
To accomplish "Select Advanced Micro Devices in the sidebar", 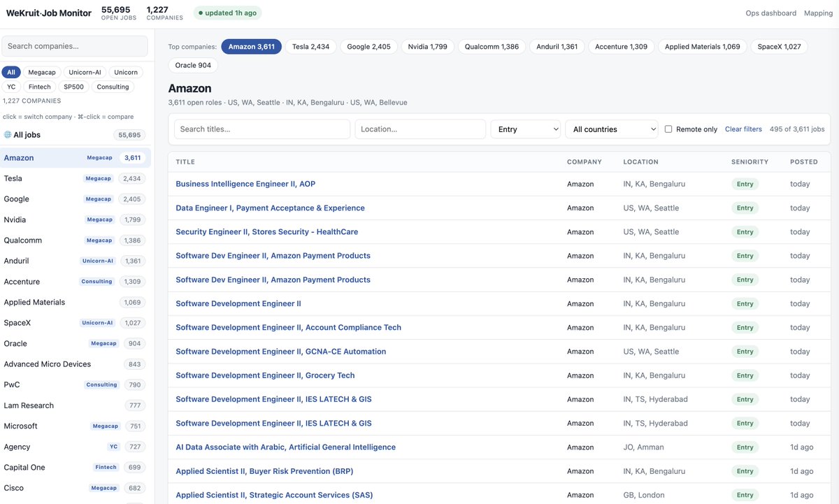I will [75, 364].
